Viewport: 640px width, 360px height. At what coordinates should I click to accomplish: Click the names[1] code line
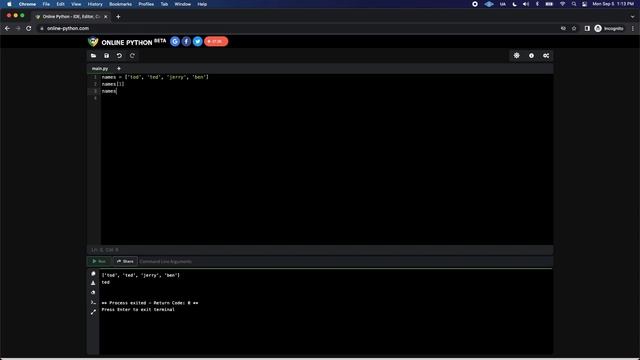tap(113, 84)
